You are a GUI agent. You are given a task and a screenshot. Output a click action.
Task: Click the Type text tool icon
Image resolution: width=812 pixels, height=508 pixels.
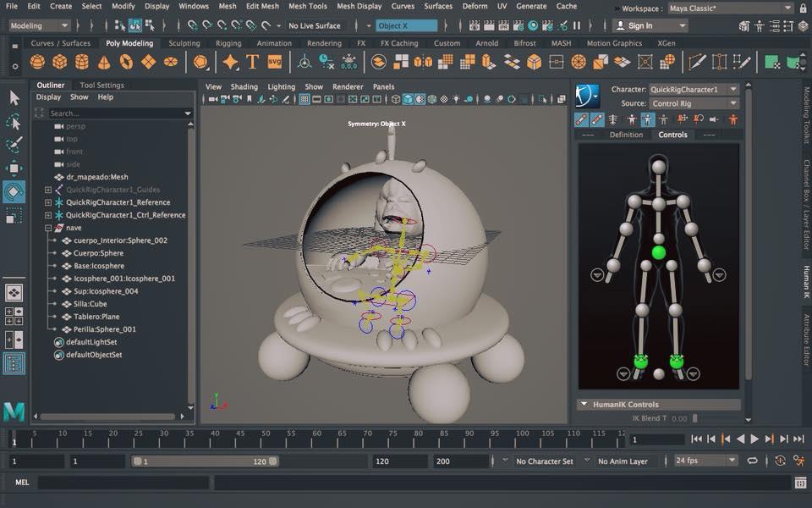(252, 62)
